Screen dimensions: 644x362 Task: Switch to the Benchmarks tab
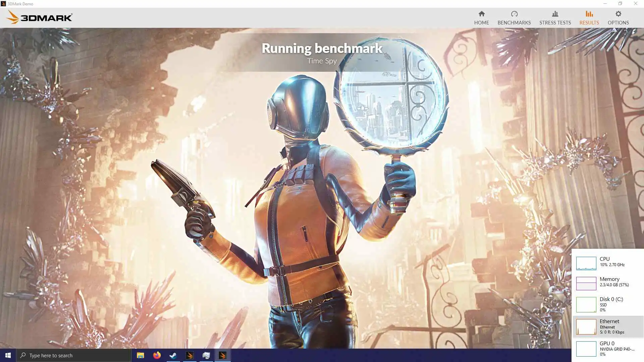[514, 18]
